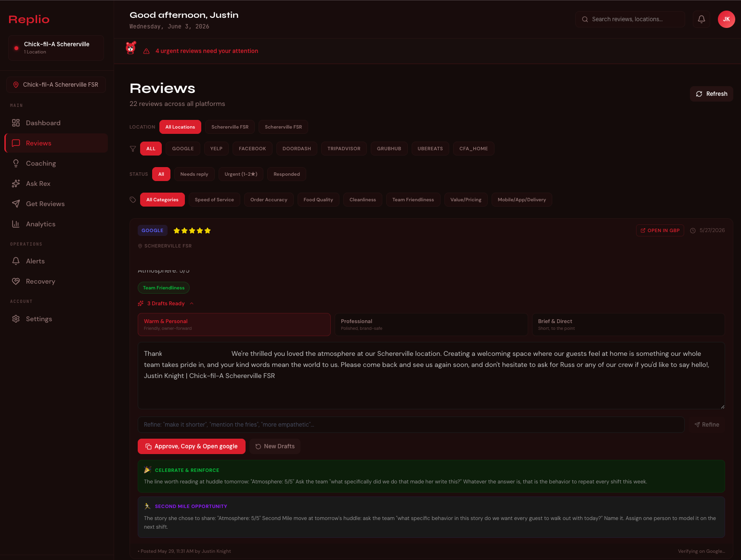741x560 pixels.
Task: Click the search reviews input field
Action: coord(630,19)
